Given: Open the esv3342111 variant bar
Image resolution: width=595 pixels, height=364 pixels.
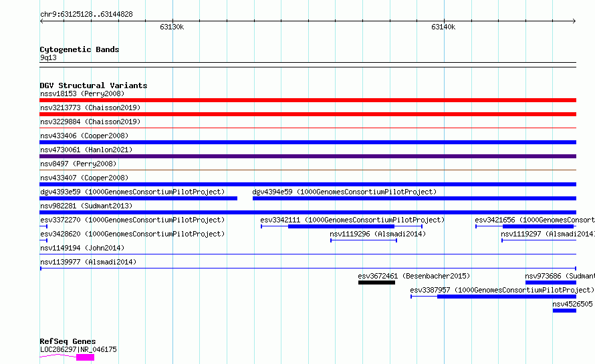Looking at the screenshot, I should pos(341,226).
